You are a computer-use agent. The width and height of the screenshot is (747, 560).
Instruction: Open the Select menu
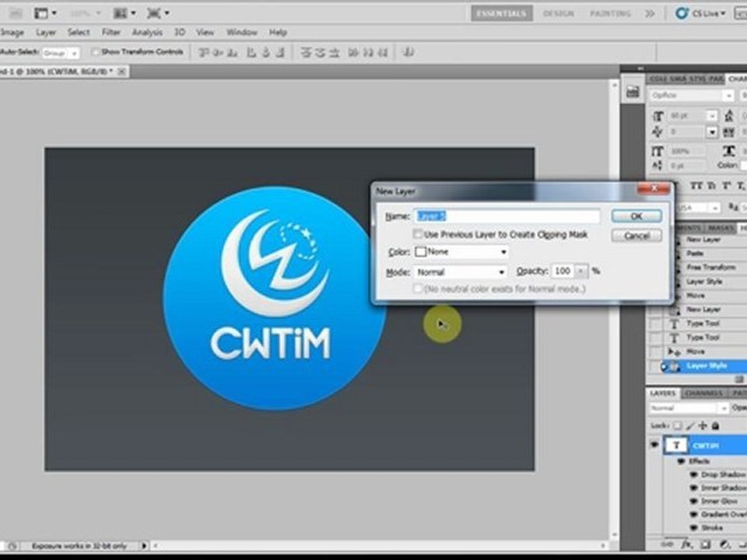tap(79, 33)
